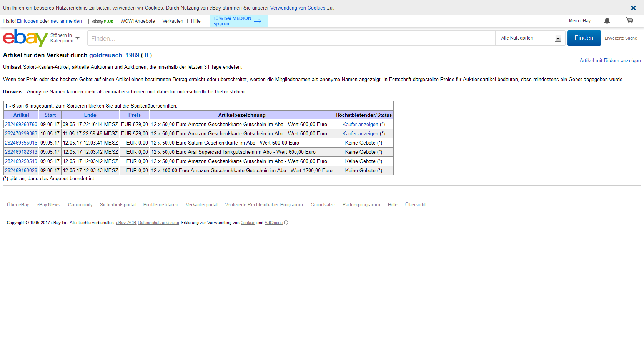Open Verkaufen in top navigation
Image resolution: width=644 pixels, height=349 pixels.
coord(173,21)
